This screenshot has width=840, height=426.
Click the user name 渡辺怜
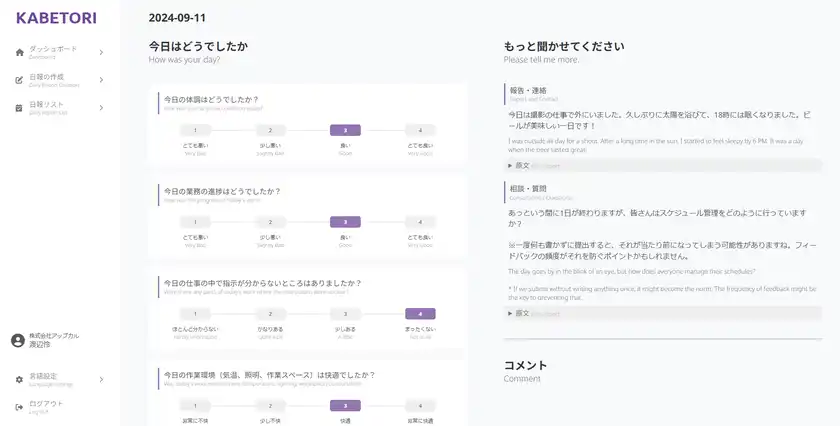click(40, 345)
